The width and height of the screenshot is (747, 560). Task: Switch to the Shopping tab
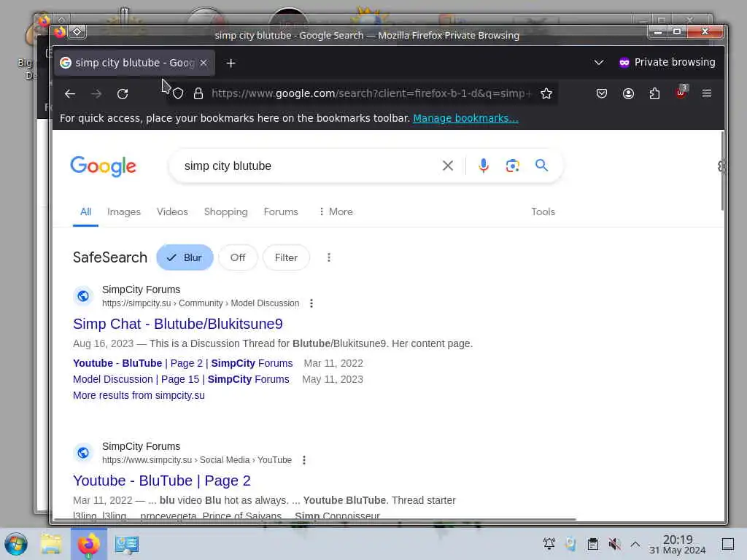click(226, 212)
